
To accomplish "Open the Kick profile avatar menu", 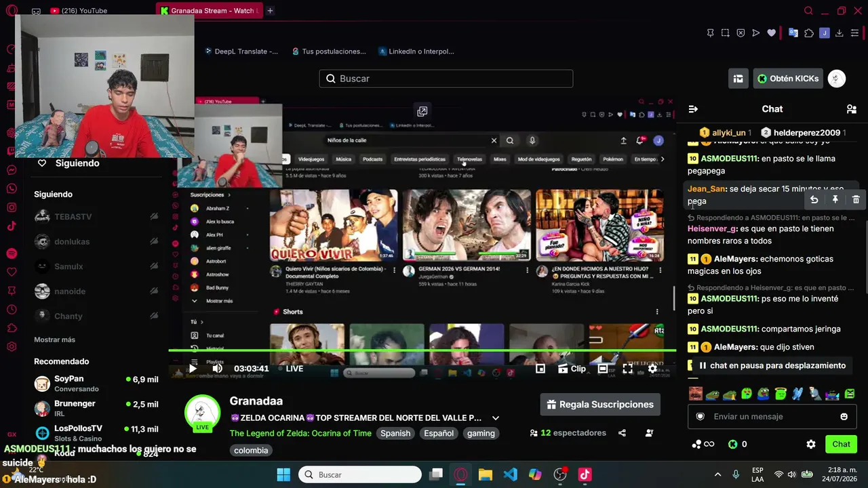I will pyautogui.click(x=837, y=79).
